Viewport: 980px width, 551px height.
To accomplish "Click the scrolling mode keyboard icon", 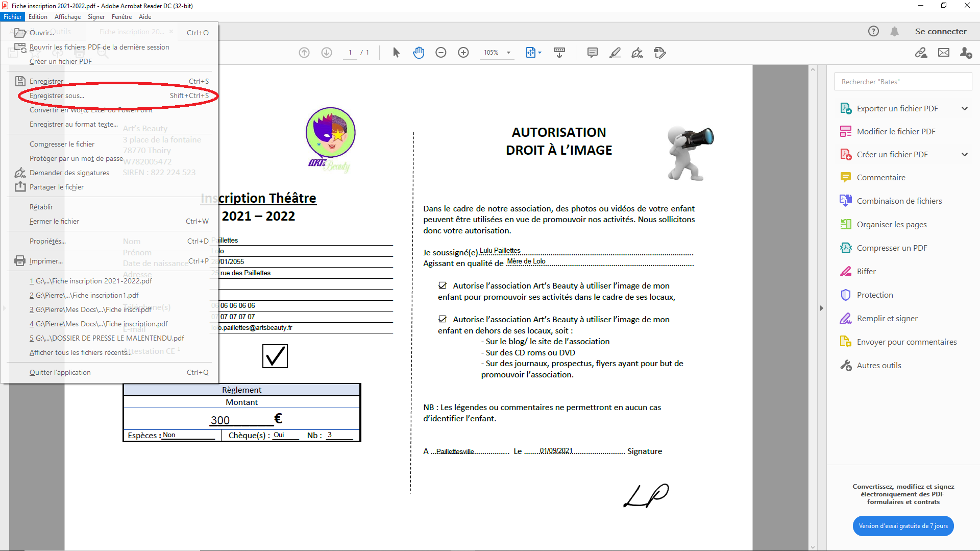I will pos(559,53).
